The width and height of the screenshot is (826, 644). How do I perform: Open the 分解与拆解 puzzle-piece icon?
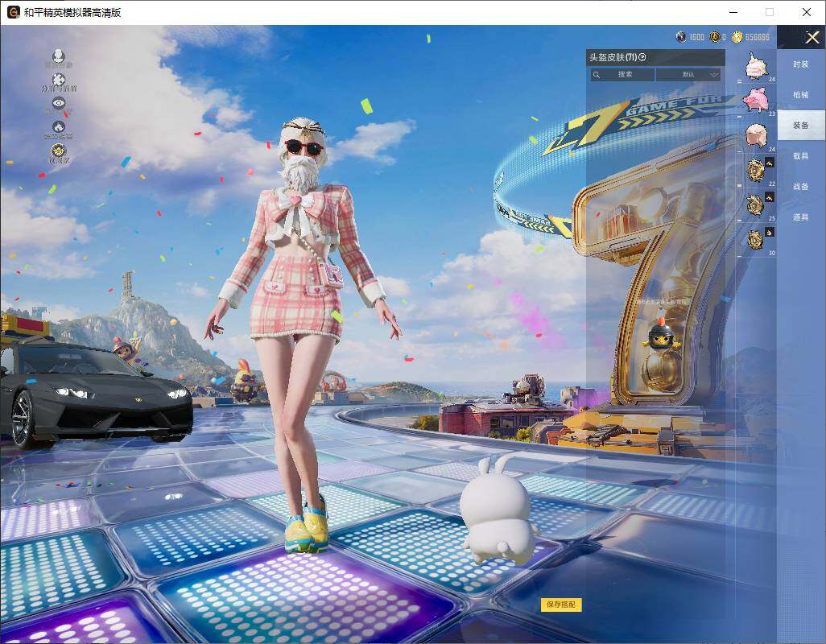(59, 81)
